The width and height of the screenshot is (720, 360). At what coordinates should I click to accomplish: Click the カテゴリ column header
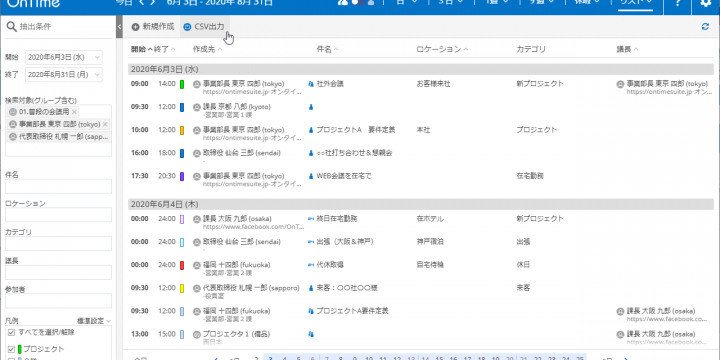tap(531, 49)
